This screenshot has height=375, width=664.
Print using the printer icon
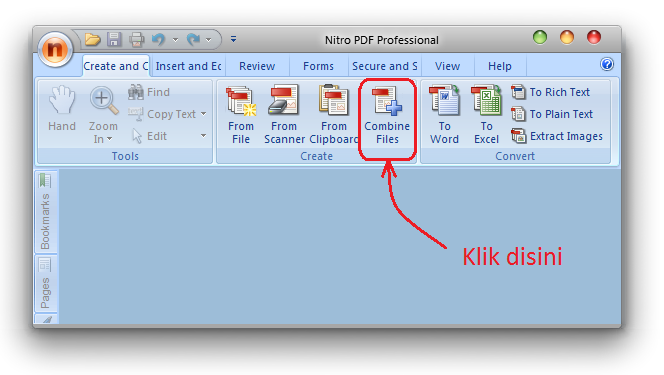pyautogui.click(x=136, y=40)
